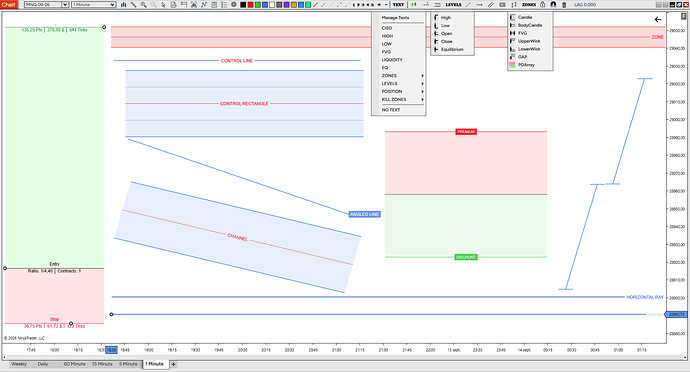Switch to the 15 Minute tab
The width and height of the screenshot is (690, 372).
tap(102, 364)
